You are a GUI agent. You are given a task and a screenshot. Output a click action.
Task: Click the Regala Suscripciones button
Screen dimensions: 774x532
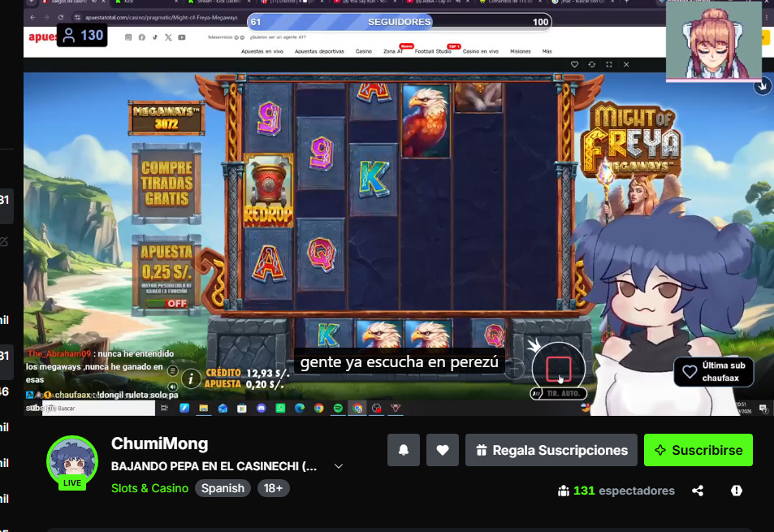pos(551,450)
